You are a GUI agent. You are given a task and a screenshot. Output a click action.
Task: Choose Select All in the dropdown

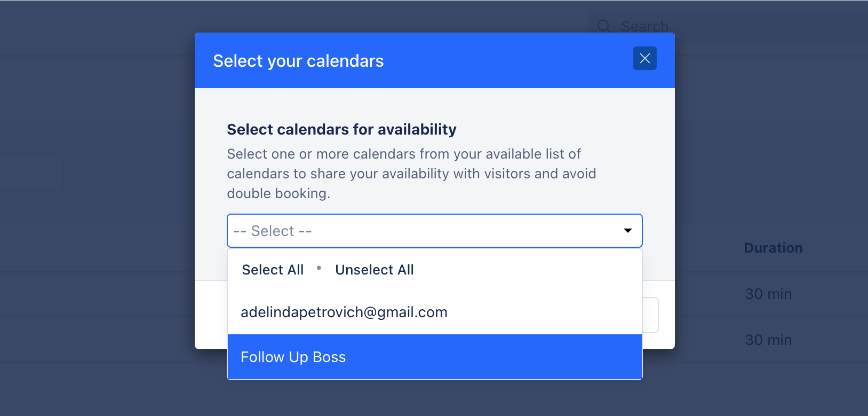click(273, 270)
